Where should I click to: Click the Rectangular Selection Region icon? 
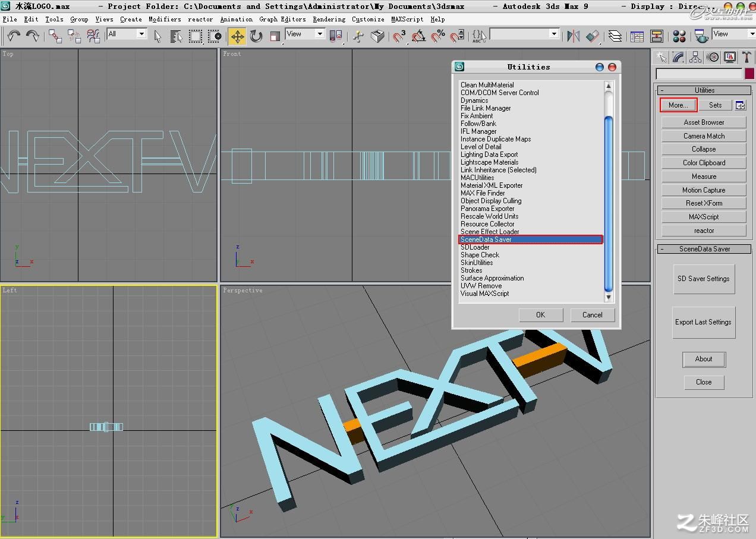tap(196, 36)
